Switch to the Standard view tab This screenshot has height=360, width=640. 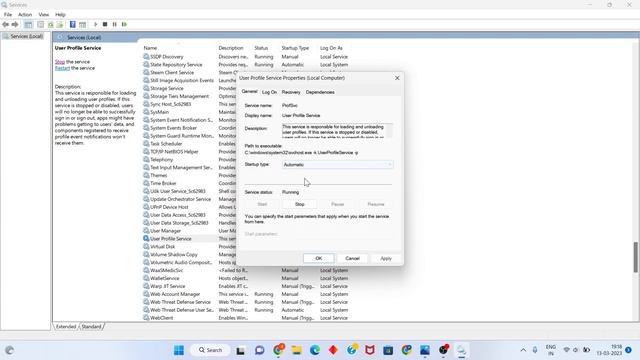(91, 327)
